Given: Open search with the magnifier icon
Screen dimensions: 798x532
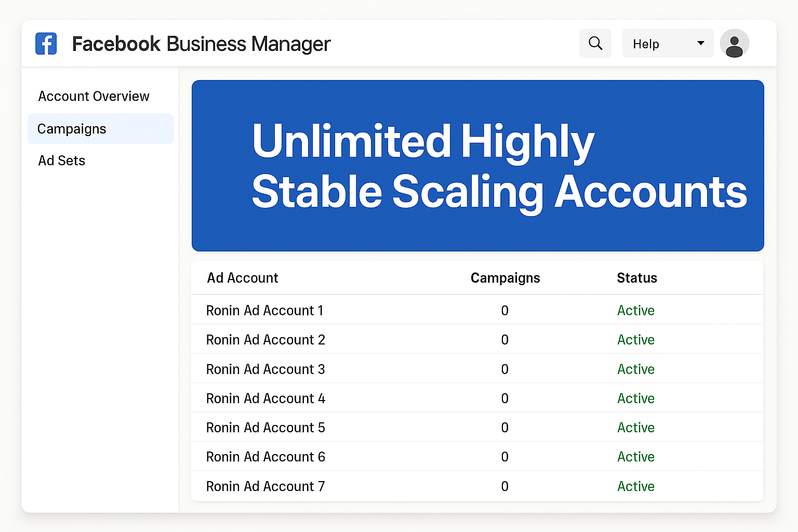Looking at the screenshot, I should point(595,43).
